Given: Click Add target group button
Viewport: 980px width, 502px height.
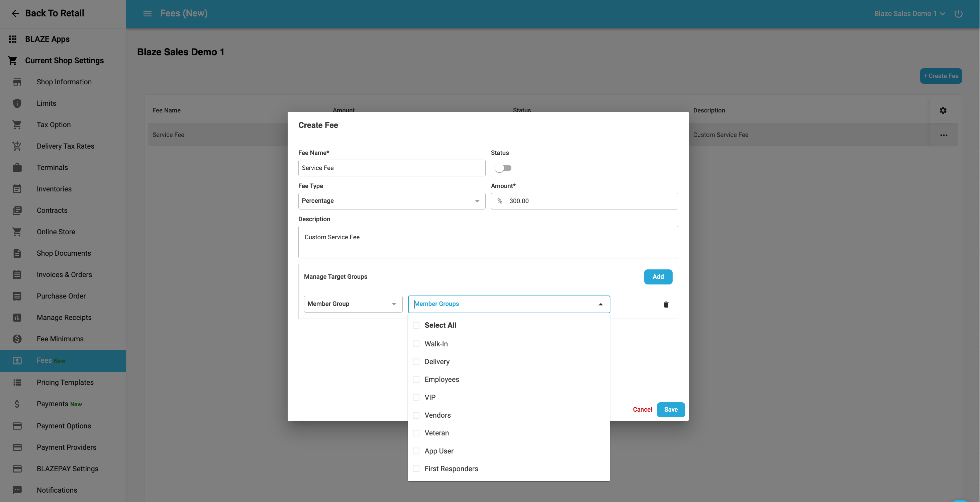Looking at the screenshot, I should [x=658, y=277].
